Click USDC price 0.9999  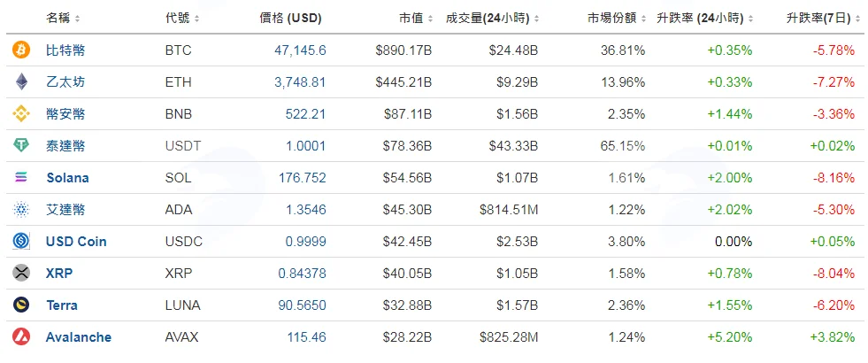305,242
